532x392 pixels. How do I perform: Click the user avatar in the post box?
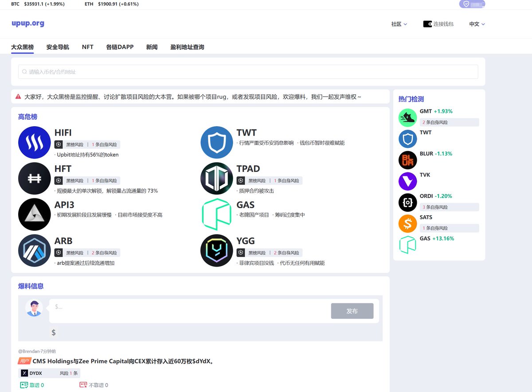pyautogui.click(x=34, y=308)
